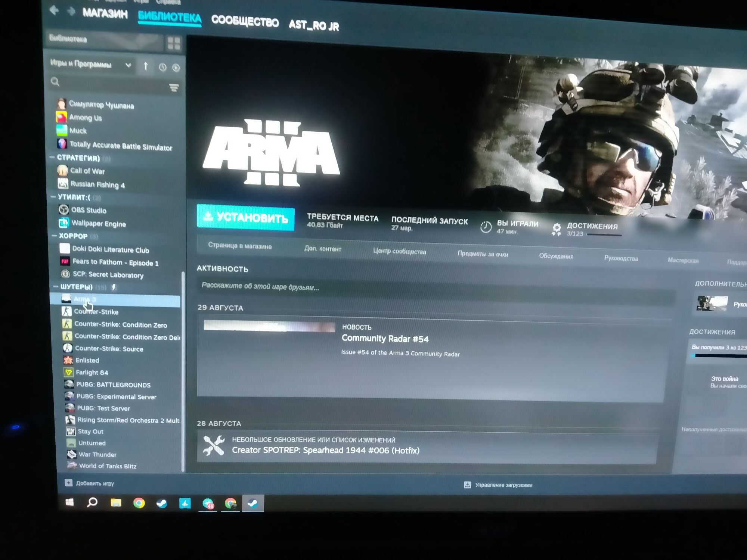This screenshot has width=747, height=560.
Task: Select Counter-Strike: Condition Zero in list
Action: pyautogui.click(x=121, y=324)
